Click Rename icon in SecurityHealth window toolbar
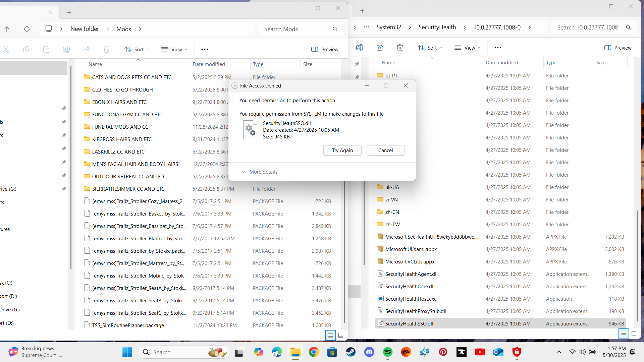 pyautogui.click(x=360, y=48)
